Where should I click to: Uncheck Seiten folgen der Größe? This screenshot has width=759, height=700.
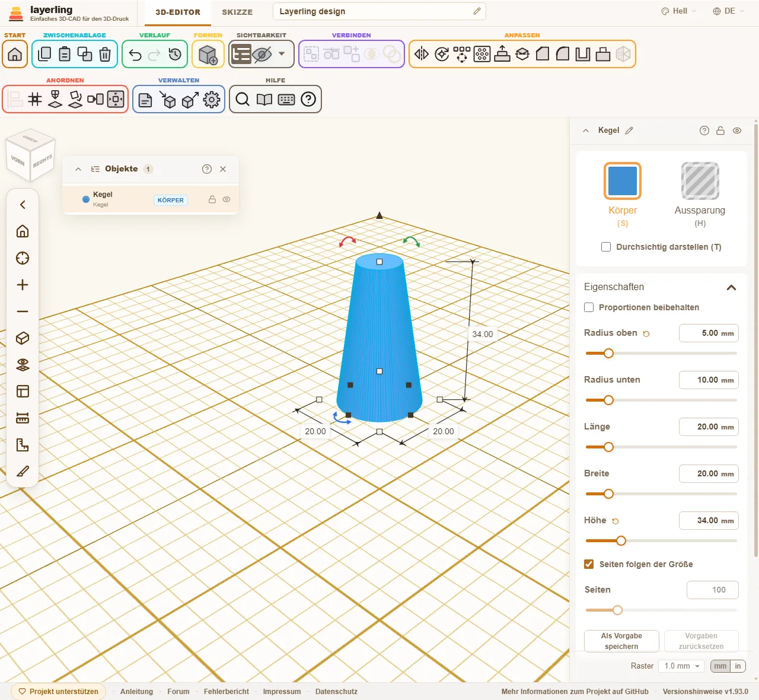[x=589, y=564]
